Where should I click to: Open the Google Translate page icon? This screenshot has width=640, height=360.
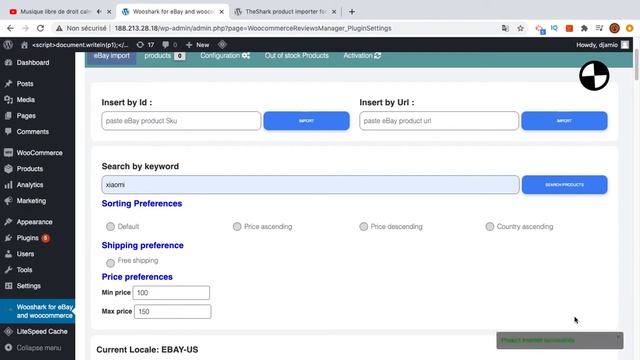pyautogui.click(x=505, y=28)
